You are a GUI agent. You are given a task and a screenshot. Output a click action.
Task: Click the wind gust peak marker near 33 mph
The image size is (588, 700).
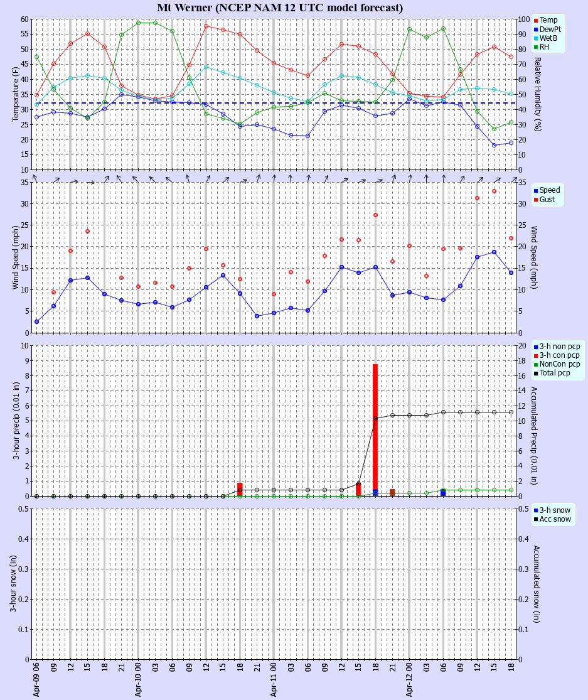pos(495,191)
